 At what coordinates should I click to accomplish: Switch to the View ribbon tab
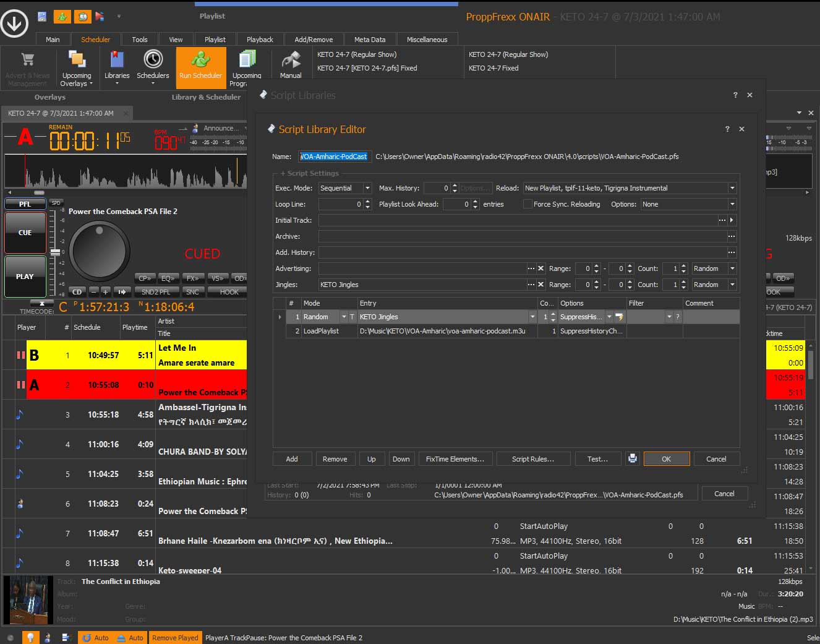176,40
